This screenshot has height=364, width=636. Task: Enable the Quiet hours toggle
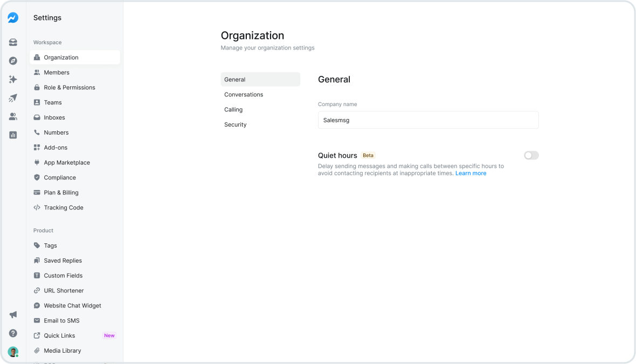531,155
